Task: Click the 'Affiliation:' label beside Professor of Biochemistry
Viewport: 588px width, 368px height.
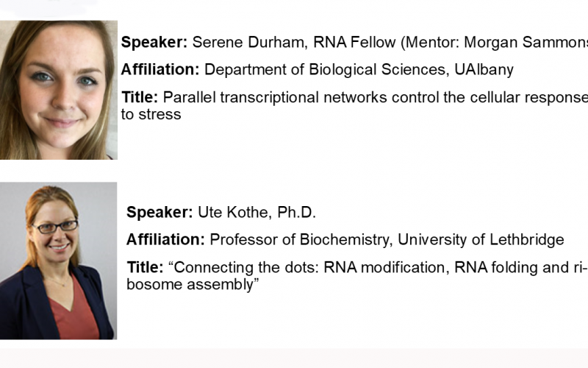Action: (165, 240)
